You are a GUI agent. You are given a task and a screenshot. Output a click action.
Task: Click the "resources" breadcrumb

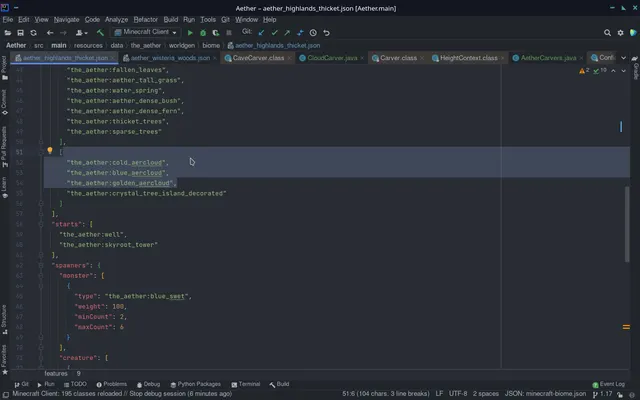(x=88, y=46)
